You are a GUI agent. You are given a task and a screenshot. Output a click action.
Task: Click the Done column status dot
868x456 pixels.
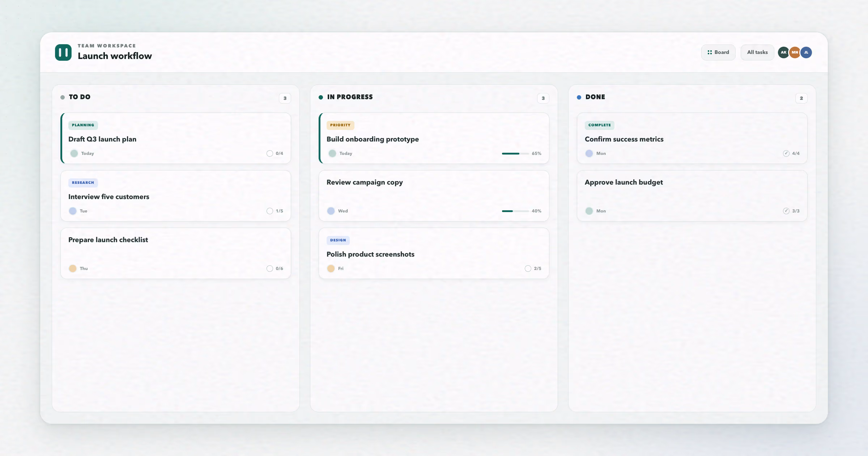[x=579, y=97]
